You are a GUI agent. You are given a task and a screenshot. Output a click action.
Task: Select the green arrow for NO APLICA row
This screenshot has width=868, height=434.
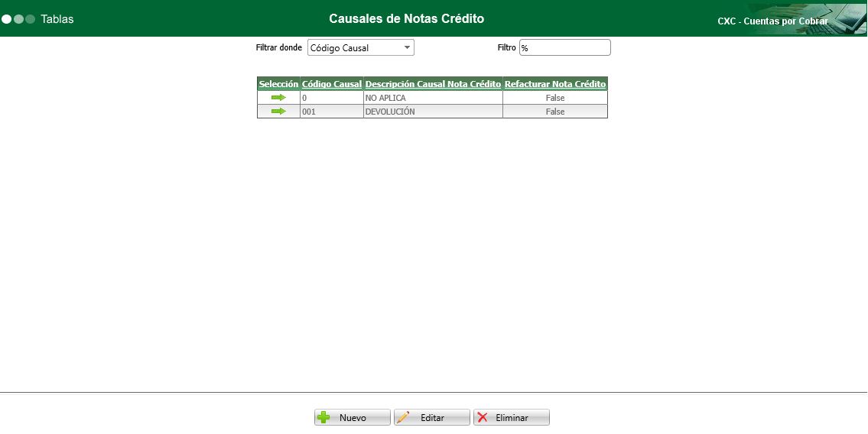(x=278, y=98)
